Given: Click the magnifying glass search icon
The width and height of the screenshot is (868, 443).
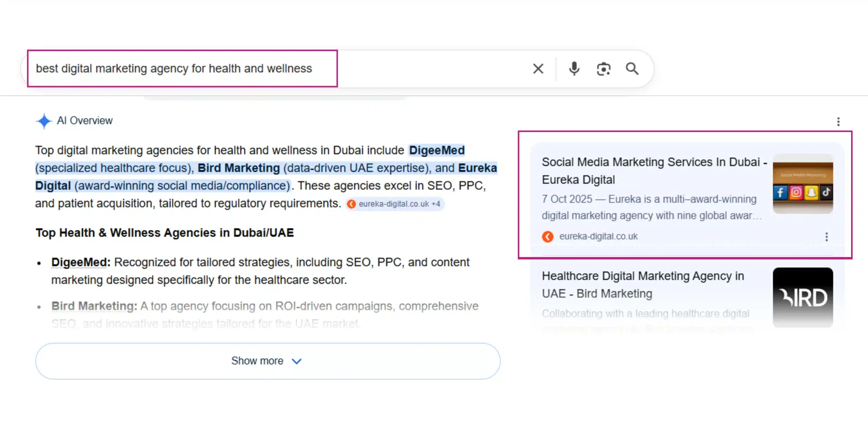Looking at the screenshot, I should 632,69.
